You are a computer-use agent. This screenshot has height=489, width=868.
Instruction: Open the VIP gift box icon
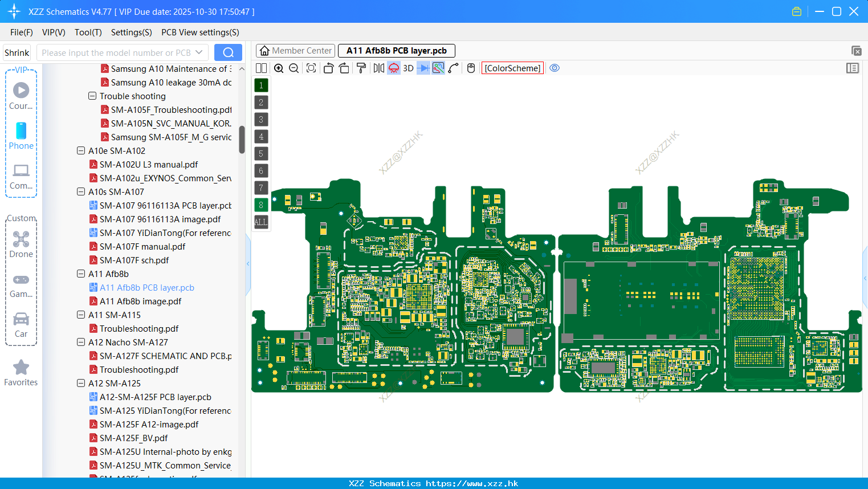[797, 11]
